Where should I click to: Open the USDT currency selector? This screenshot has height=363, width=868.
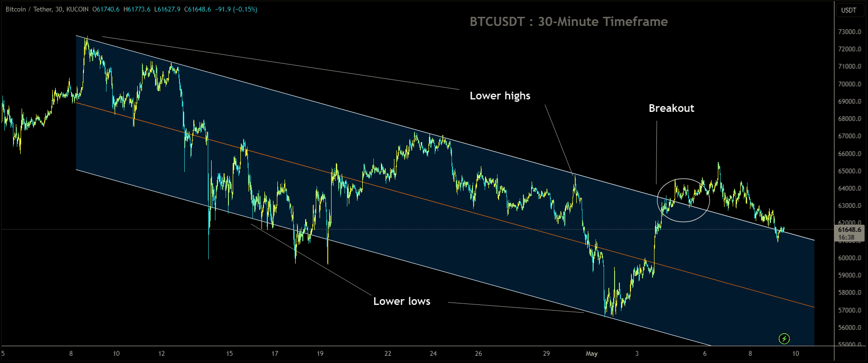click(849, 10)
